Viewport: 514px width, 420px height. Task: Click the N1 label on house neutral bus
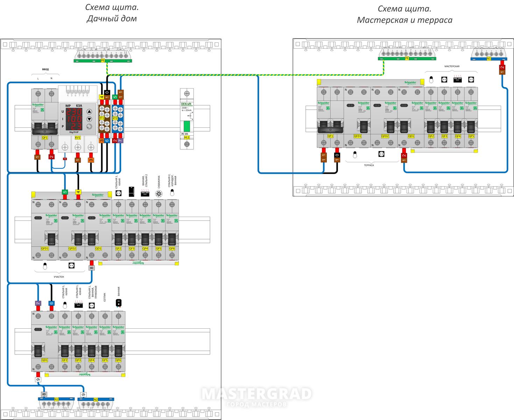click(56, 399)
